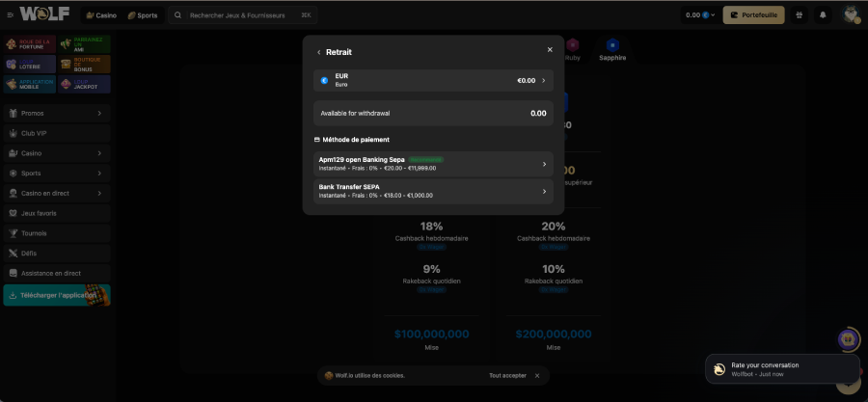Open Assistance en direct in sidebar

click(57, 273)
